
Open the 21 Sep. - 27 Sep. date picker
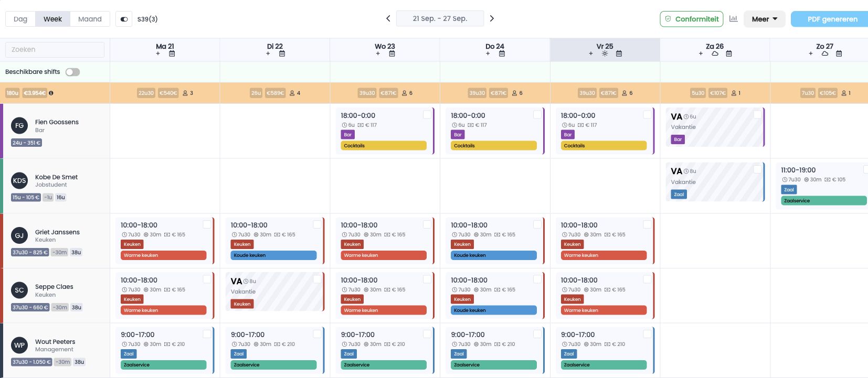point(440,18)
